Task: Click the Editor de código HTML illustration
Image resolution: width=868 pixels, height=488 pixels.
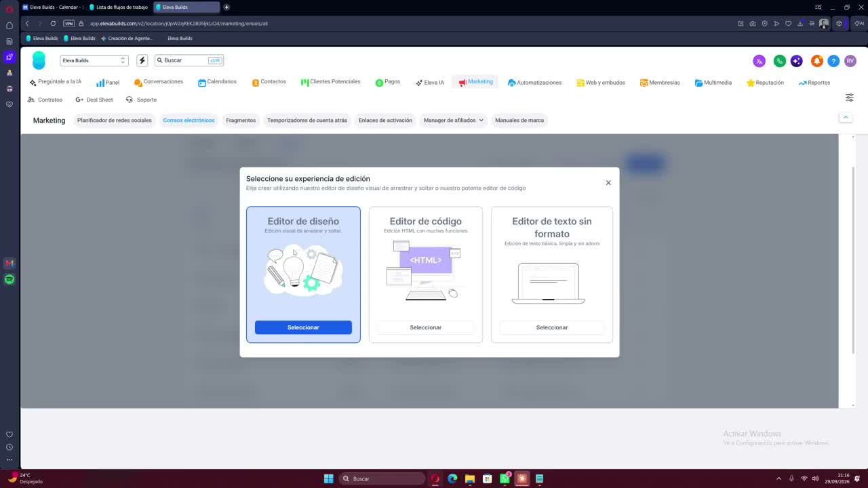Action: (x=426, y=270)
